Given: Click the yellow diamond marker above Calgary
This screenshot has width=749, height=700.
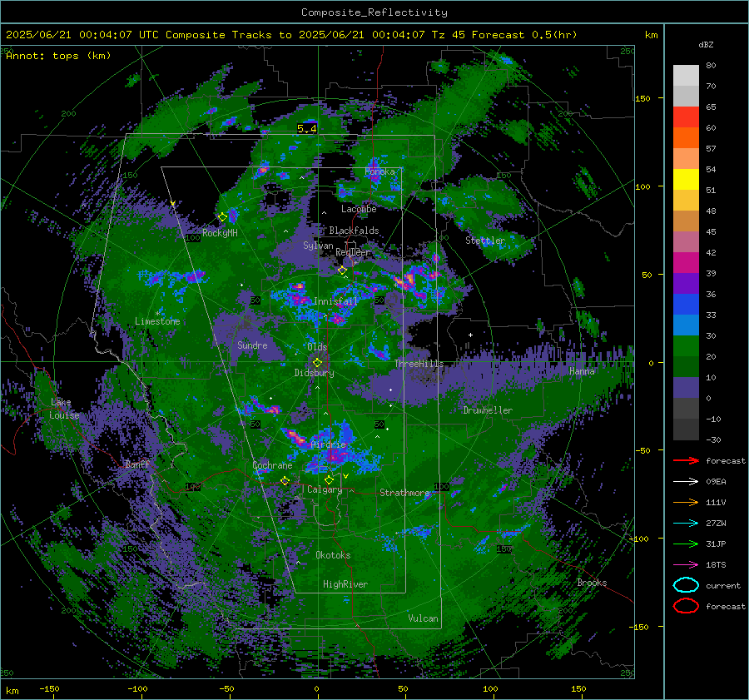Looking at the screenshot, I should tap(329, 479).
